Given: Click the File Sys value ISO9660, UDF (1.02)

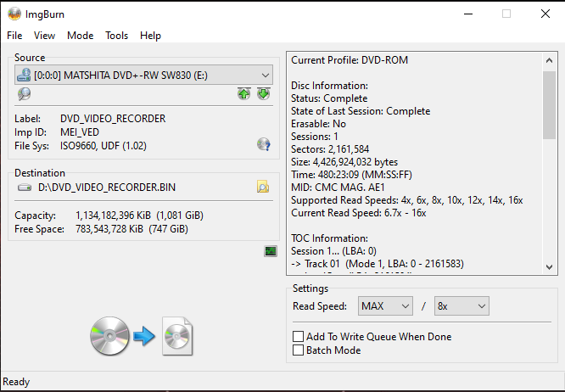Looking at the screenshot, I should (103, 146).
